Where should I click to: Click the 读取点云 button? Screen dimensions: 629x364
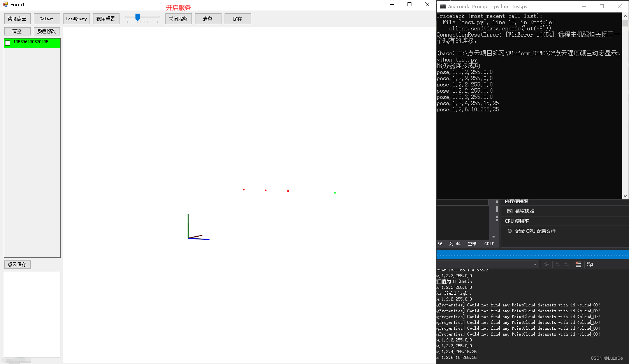[x=17, y=19]
